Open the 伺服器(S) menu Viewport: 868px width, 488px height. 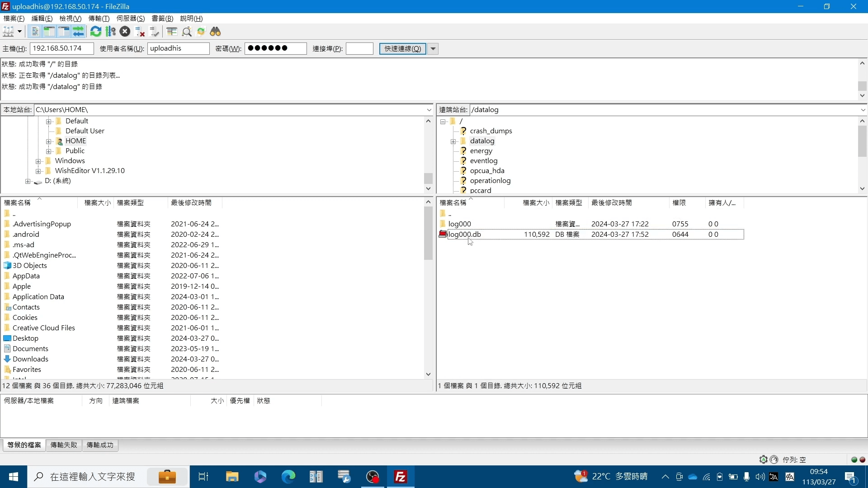click(130, 19)
